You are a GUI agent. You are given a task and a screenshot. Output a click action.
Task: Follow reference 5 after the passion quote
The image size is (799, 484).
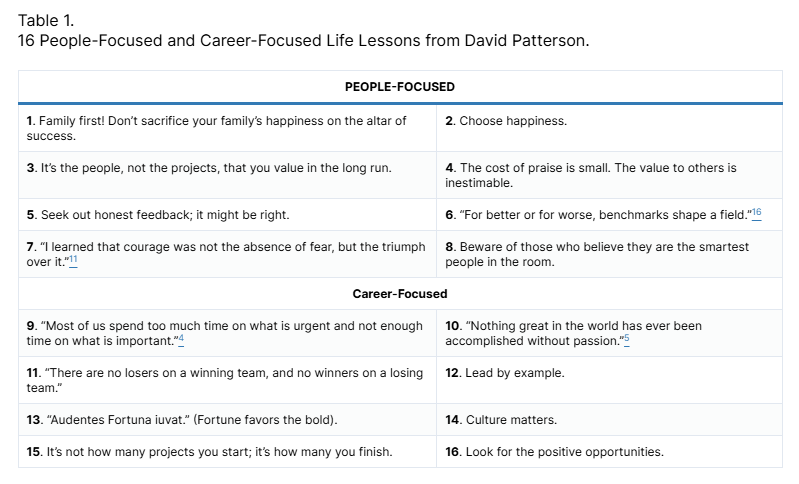pyautogui.click(x=626, y=340)
